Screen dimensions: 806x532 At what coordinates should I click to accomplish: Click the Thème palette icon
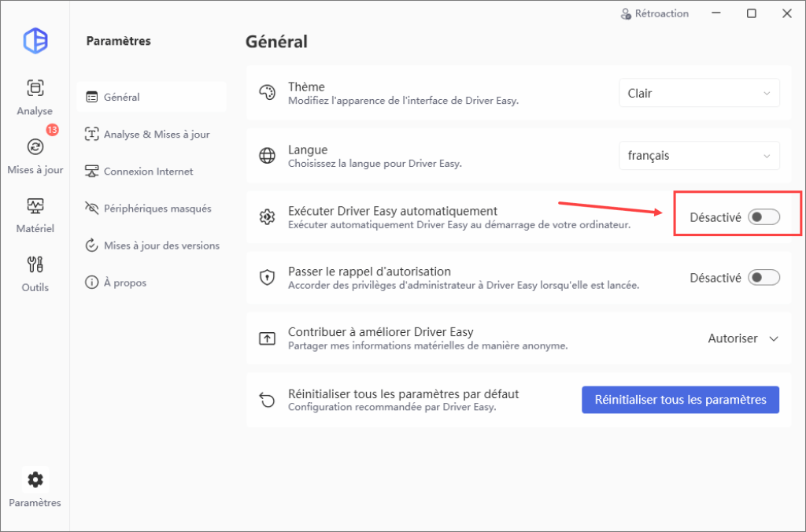[268, 93]
